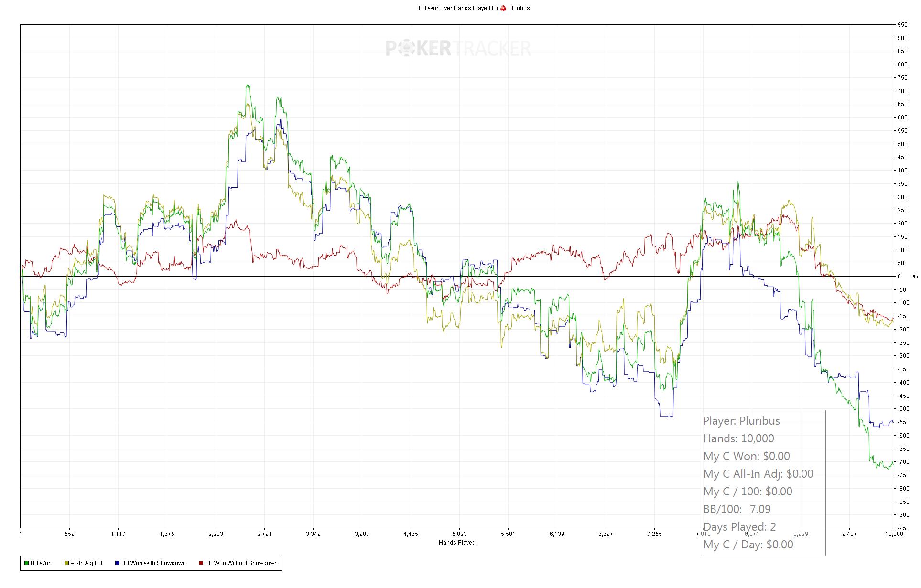The image size is (921, 588).
Task: Click the 'Hands Played' x-axis title
Action: (x=457, y=543)
